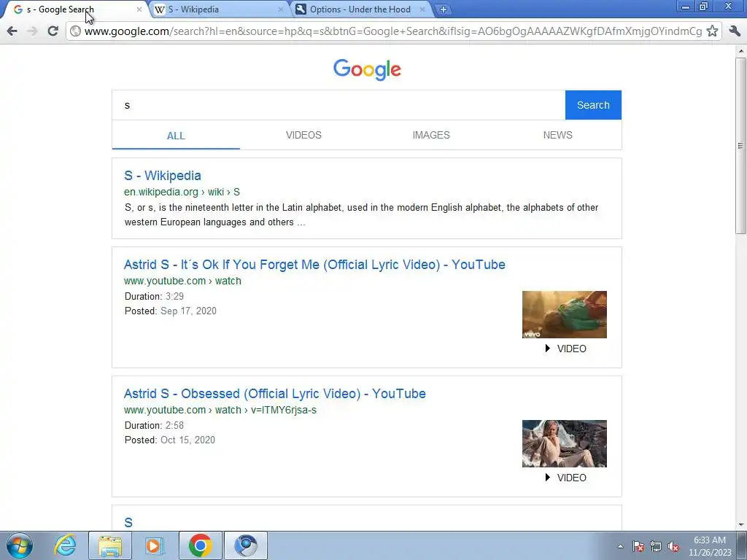Show hidden system tray icons
Viewport: 747px width, 560px height.
[x=620, y=546]
